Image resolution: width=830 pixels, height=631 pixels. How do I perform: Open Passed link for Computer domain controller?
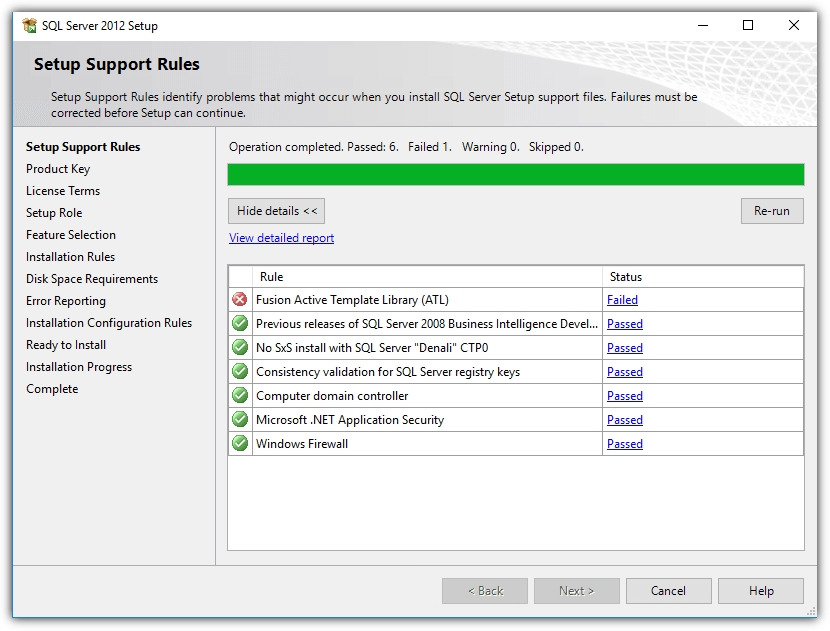(625, 395)
